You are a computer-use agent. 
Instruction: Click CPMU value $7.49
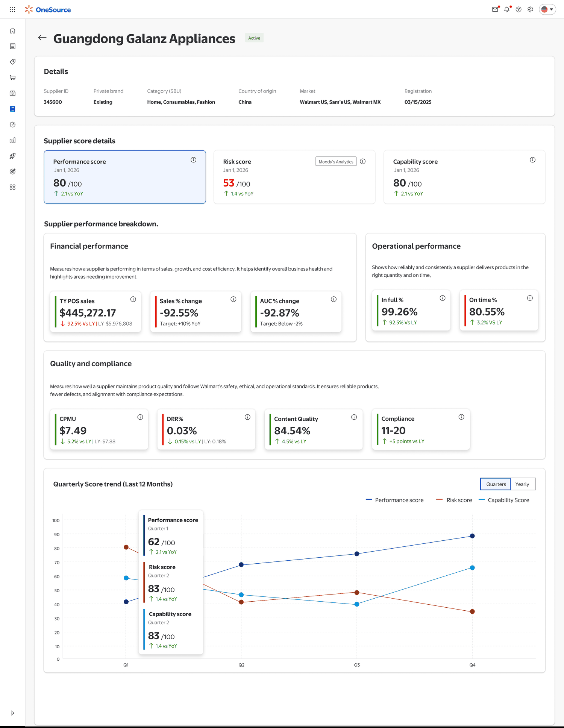pos(73,431)
